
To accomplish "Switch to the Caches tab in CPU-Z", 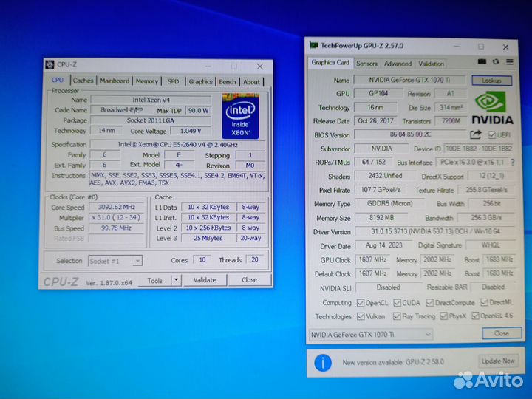I will 83,81.
